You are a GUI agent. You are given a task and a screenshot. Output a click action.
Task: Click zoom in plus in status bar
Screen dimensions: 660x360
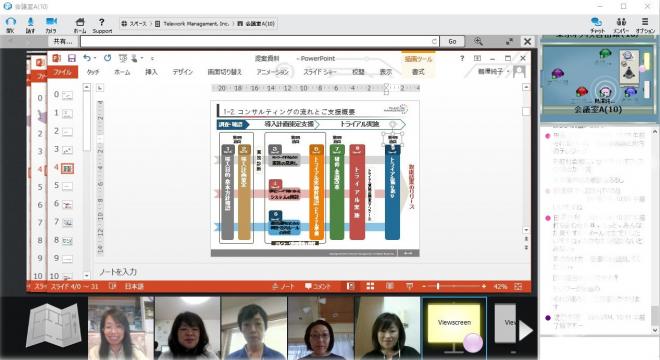pos(484,286)
